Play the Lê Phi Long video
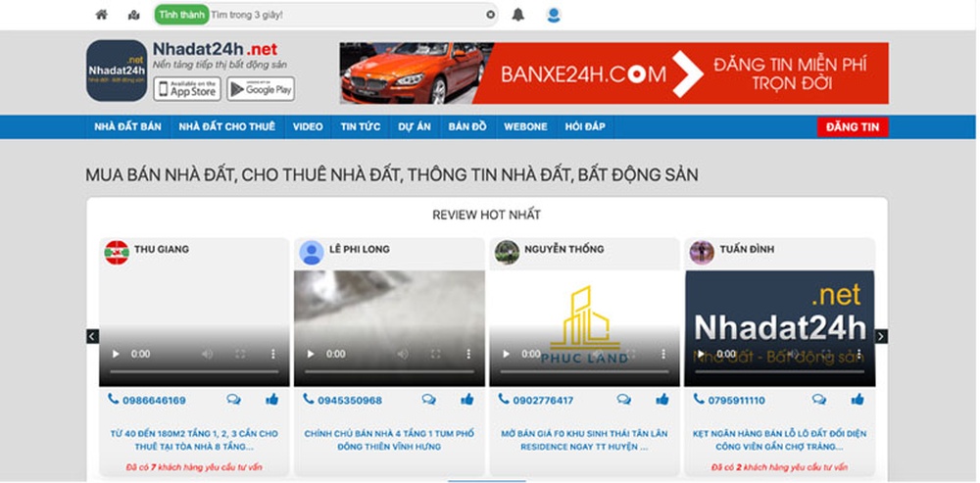This screenshot has height=483, width=980. coord(311,354)
